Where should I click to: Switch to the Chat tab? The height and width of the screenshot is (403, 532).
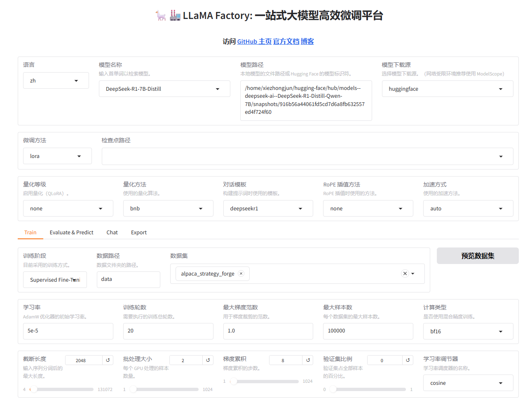112,232
